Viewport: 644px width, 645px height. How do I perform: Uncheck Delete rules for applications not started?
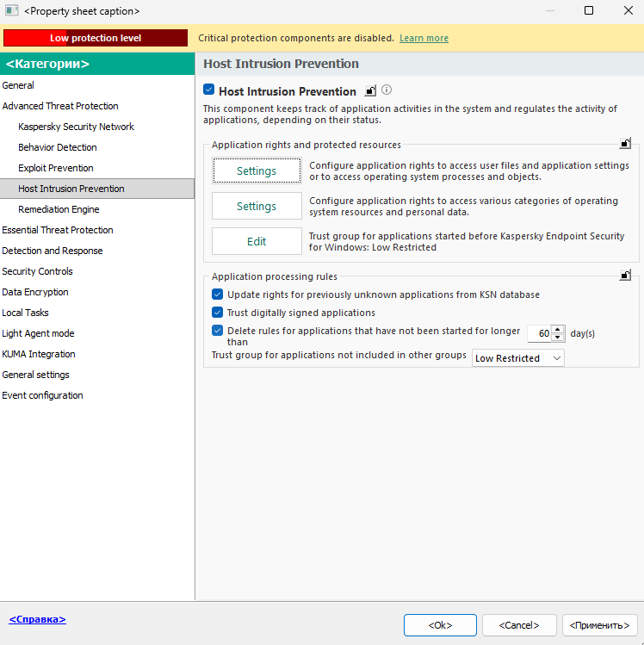[x=218, y=331]
